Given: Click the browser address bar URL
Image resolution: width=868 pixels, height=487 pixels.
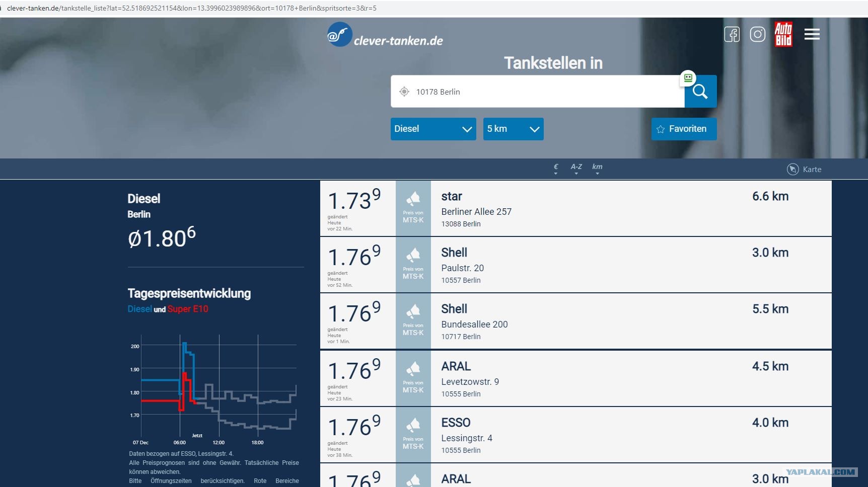Looking at the screenshot, I should coord(191,8).
